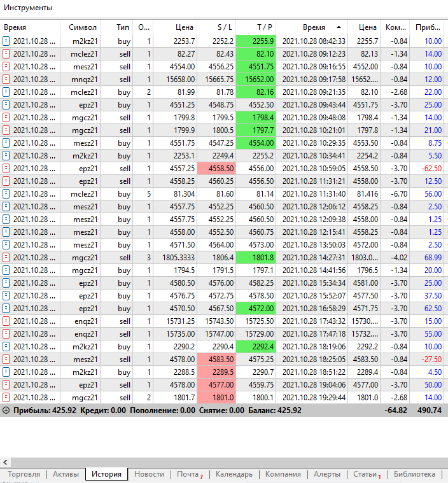Expand the summary row with the plus icon
Viewport: 448px width, 483px height.
(6, 410)
